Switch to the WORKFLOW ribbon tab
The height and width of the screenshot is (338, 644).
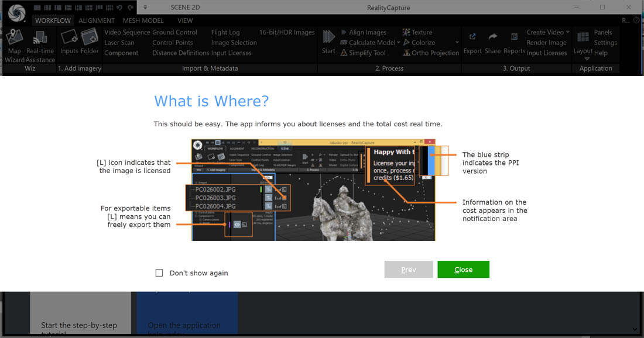53,20
